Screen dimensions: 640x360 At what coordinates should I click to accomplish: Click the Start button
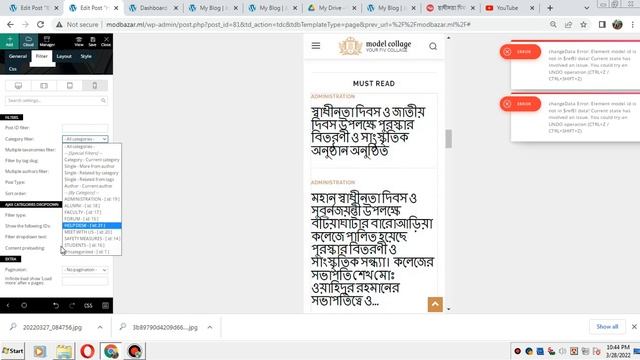[13, 351]
